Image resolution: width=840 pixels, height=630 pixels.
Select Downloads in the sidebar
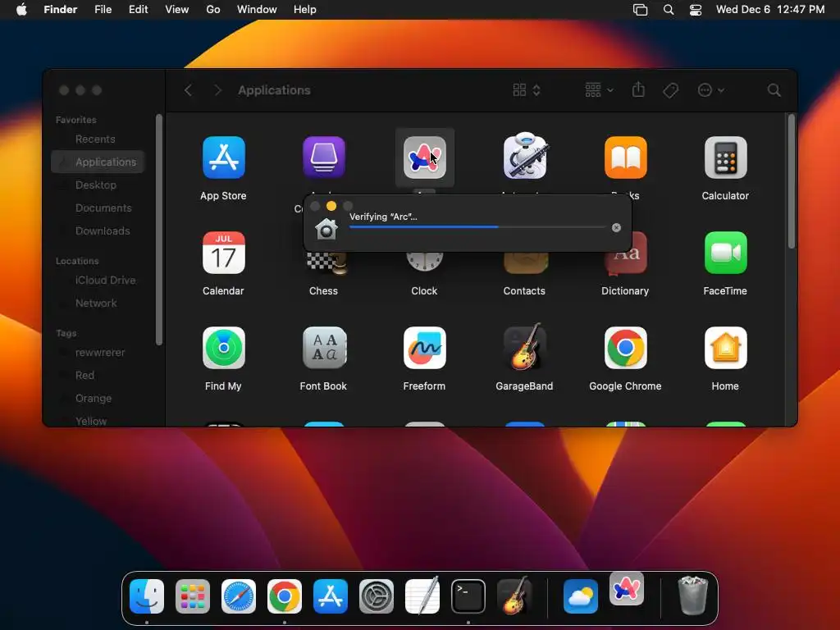pos(98,231)
